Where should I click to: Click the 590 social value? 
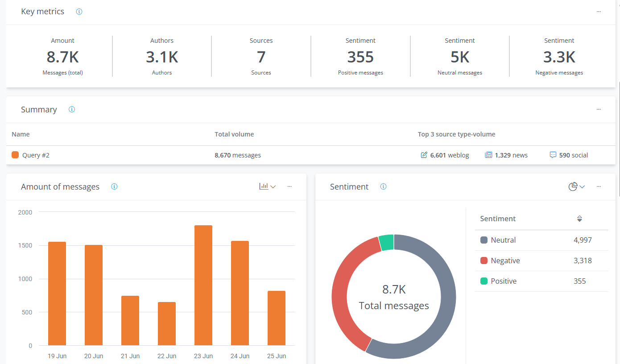(x=574, y=155)
